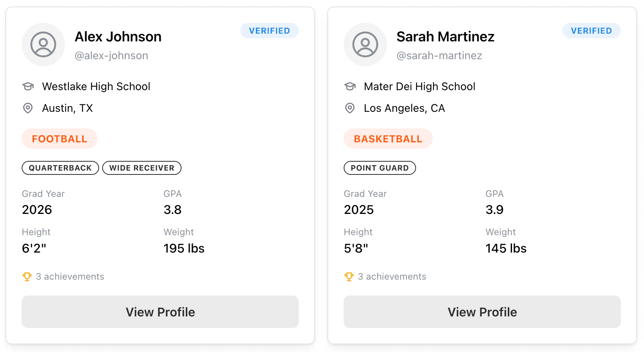Select the QUARTERBACK position tag
The height and width of the screenshot is (352, 644).
60,168
